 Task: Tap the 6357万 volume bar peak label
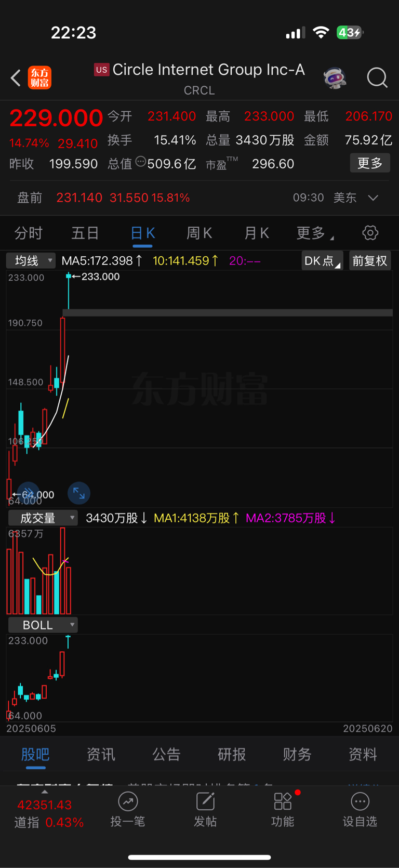click(x=26, y=534)
